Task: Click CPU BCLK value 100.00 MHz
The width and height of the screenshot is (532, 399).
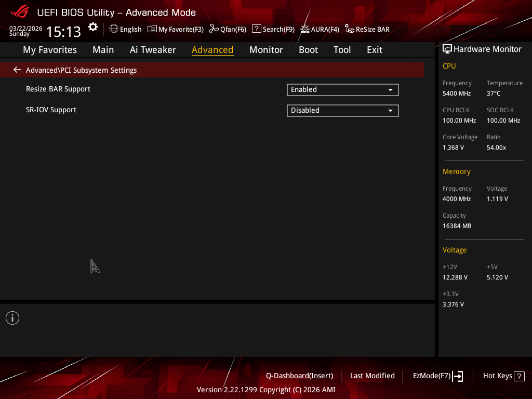Action: 459,121
